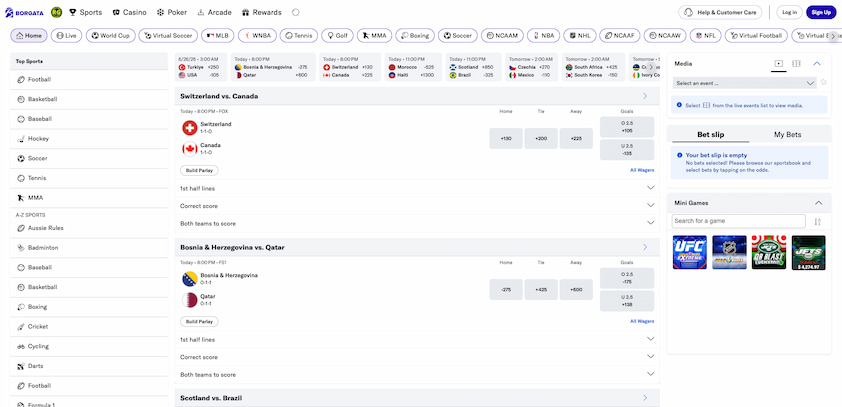Click the Sign Up button
The width and height of the screenshot is (842, 407).
click(821, 12)
